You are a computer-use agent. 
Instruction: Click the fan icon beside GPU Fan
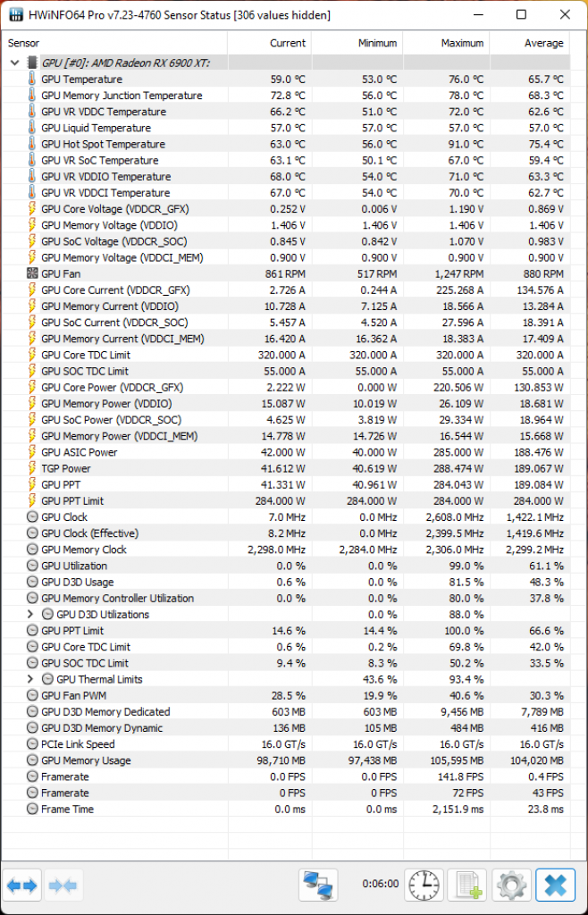pos(32,273)
